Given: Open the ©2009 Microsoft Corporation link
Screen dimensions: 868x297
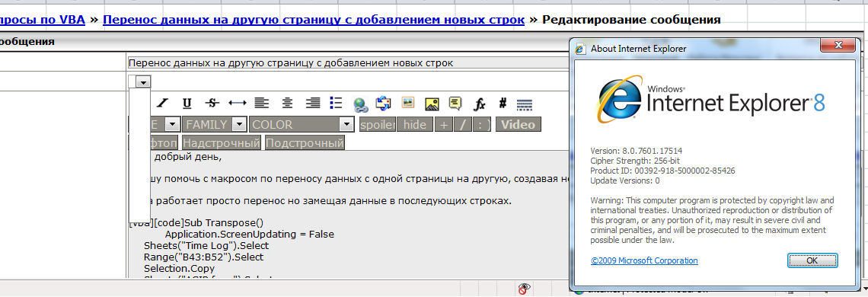Looking at the screenshot, I should coord(644,260).
